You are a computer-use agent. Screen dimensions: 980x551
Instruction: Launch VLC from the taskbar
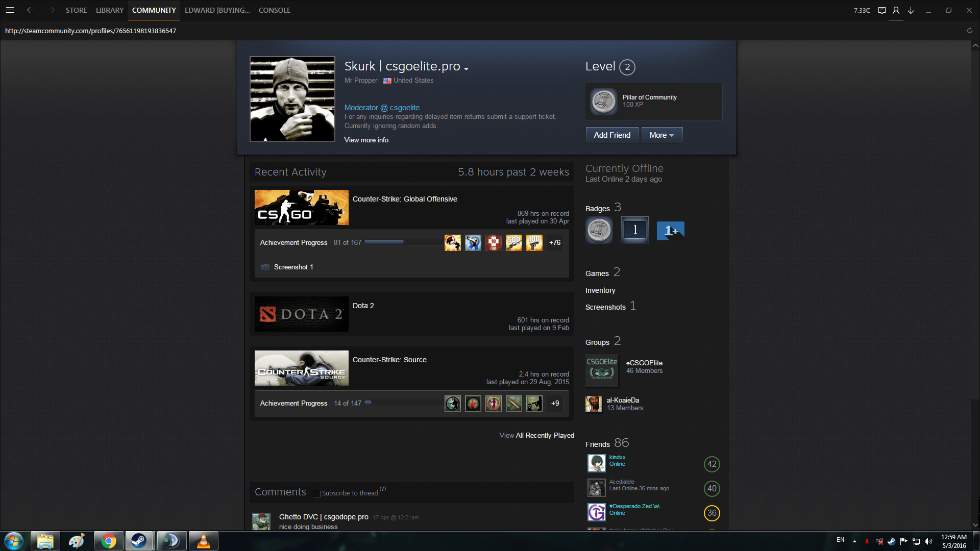coord(203,541)
